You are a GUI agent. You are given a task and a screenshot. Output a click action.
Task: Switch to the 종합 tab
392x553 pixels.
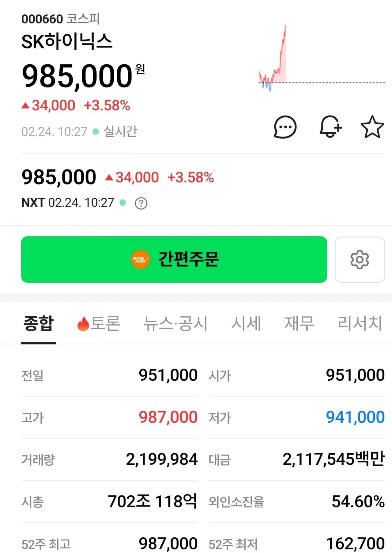(39, 323)
